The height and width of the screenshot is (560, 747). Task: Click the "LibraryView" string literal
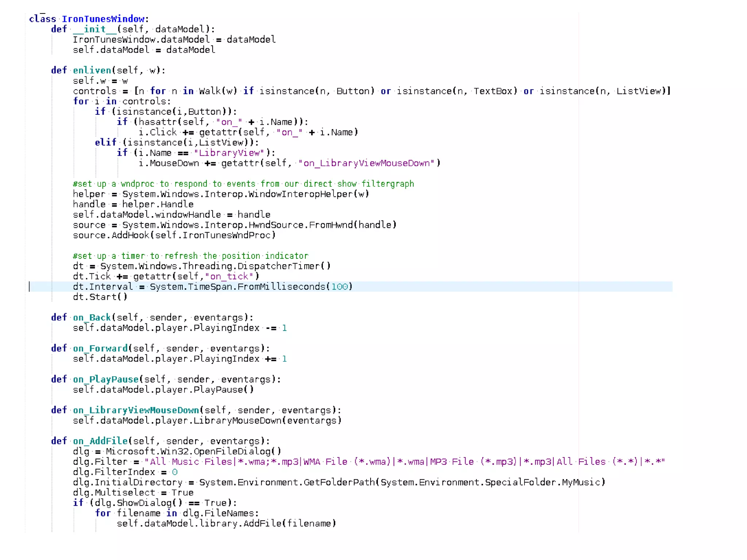(x=229, y=153)
